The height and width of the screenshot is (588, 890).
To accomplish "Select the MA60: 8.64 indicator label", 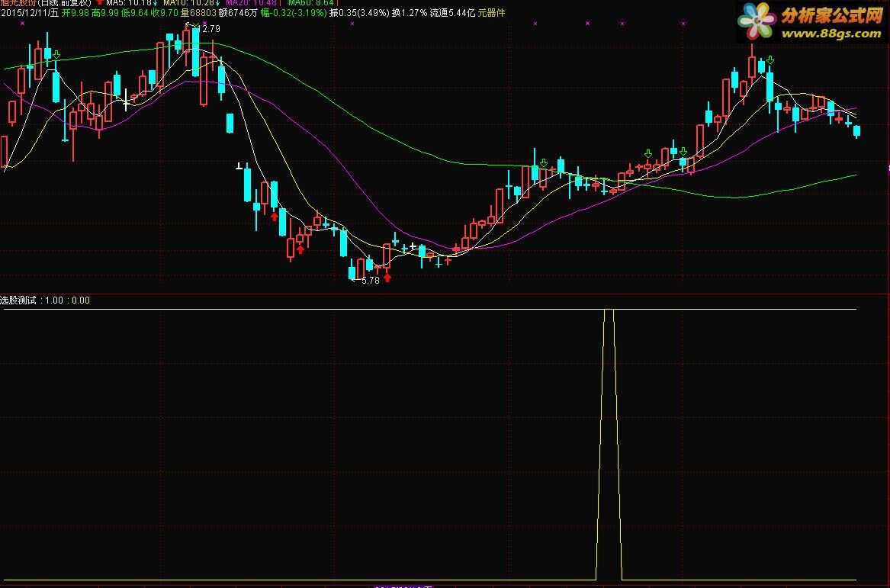I will (x=310, y=3).
